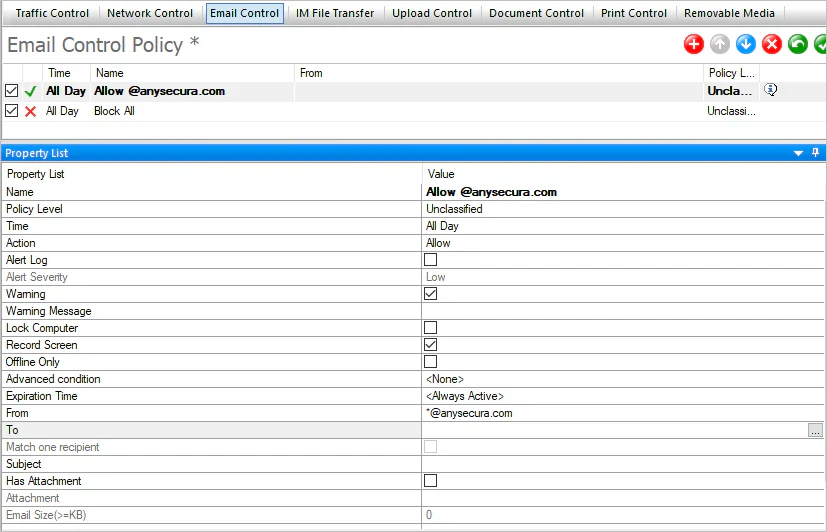The height and width of the screenshot is (532, 827).
Task: Undo changes with green curved arrow icon
Action: click(798, 44)
